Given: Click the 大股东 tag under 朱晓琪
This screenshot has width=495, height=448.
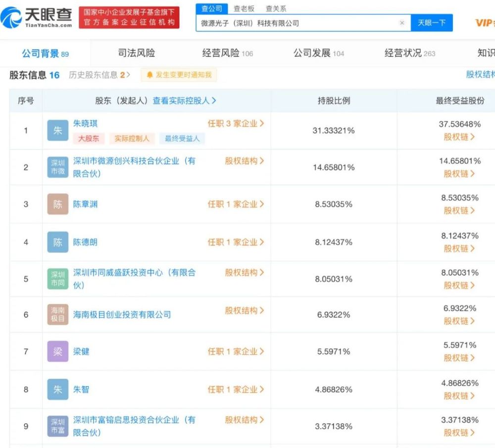Looking at the screenshot, I should (89, 139).
